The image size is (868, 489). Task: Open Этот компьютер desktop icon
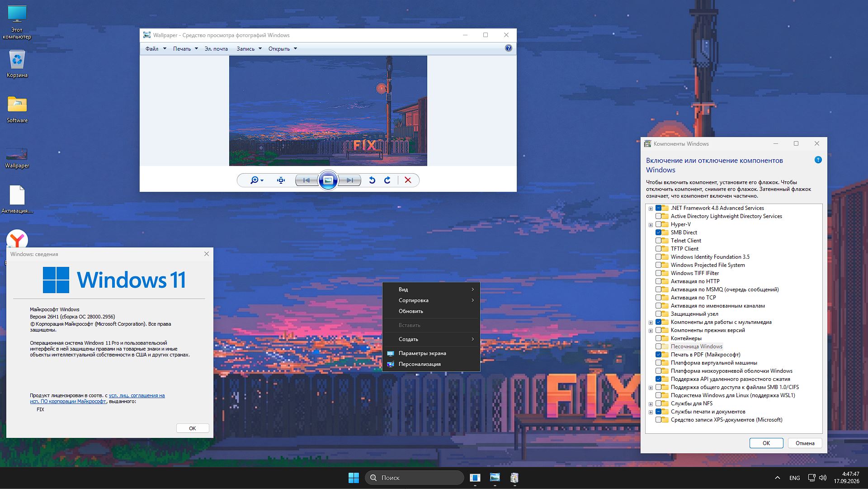pyautogui.click(x=17, y=22)
